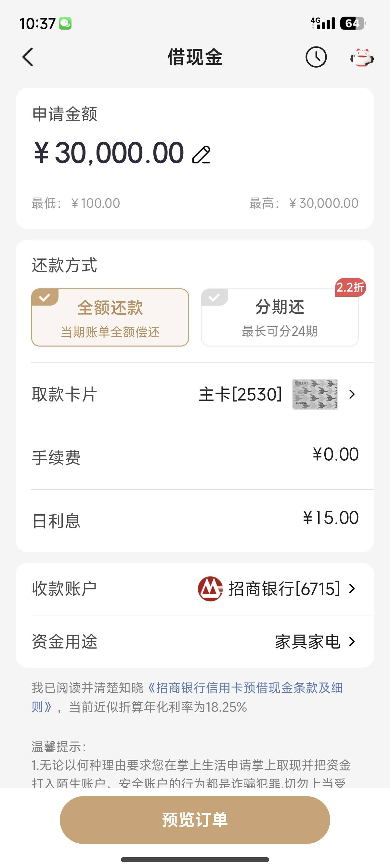Tap the 预览订单 button
This screenshot has height=868, width=390.
pyautogui.click(x=195, y=820)
